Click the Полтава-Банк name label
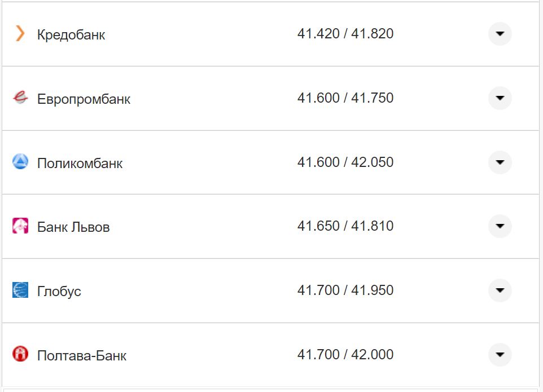Image resolution: width=543 pixels, height=392 pixels. [x=82, y=356]
